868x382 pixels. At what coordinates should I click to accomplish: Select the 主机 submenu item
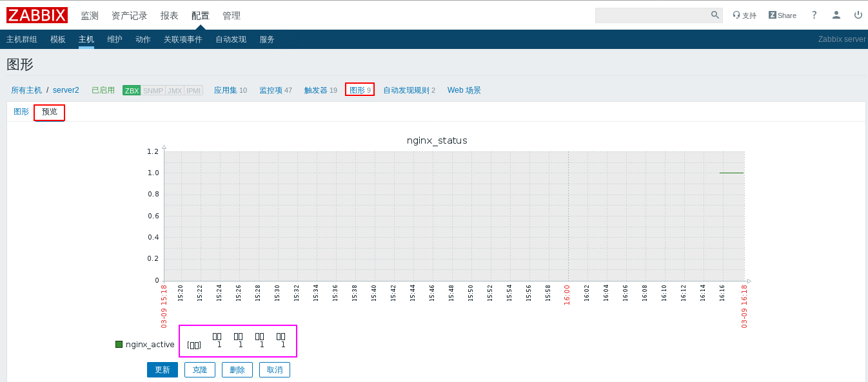86,39
